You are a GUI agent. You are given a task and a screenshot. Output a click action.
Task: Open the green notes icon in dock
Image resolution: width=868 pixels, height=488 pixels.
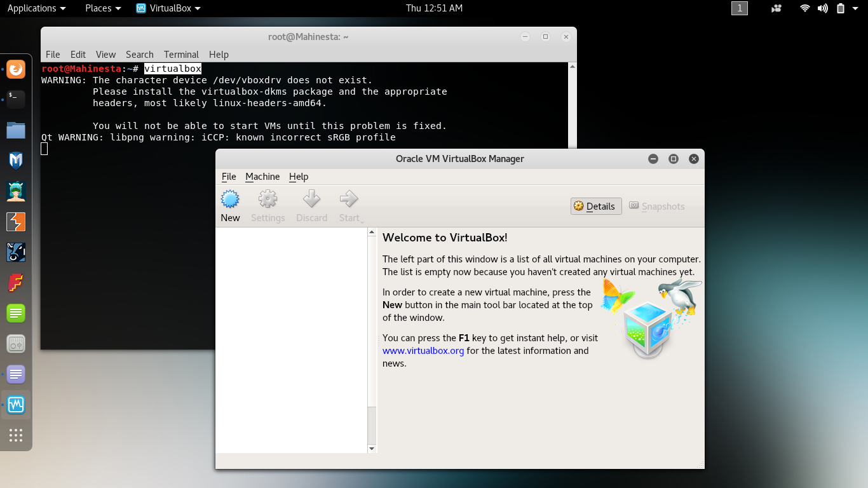[16, 313]
